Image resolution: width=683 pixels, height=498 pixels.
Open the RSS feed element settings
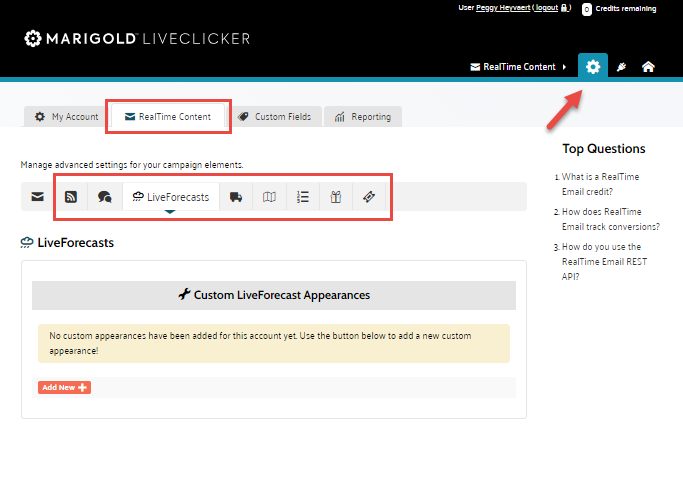coord(71,197)
